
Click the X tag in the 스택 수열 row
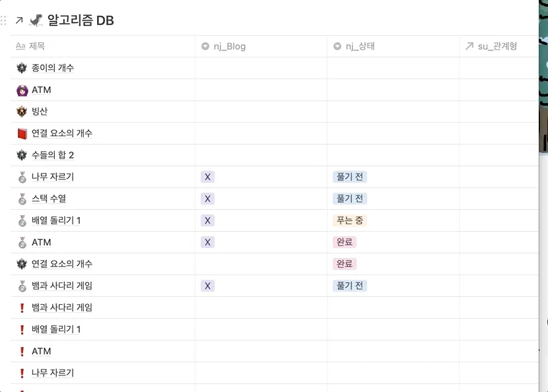point(207,199)
